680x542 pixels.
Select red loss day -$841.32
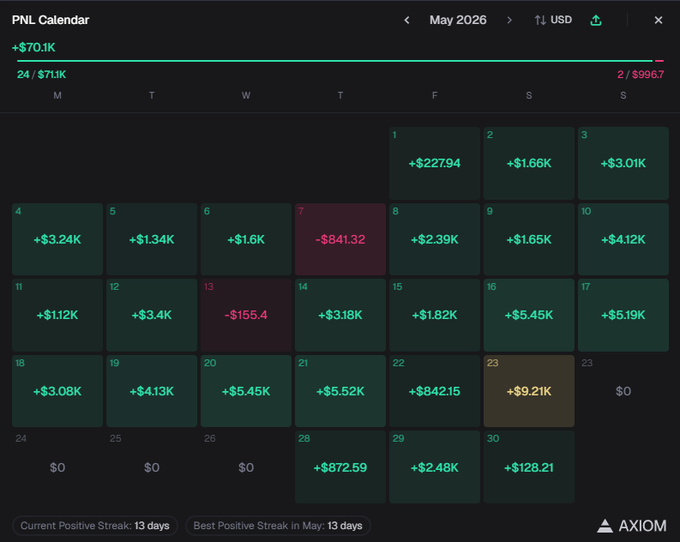[340, 239]
